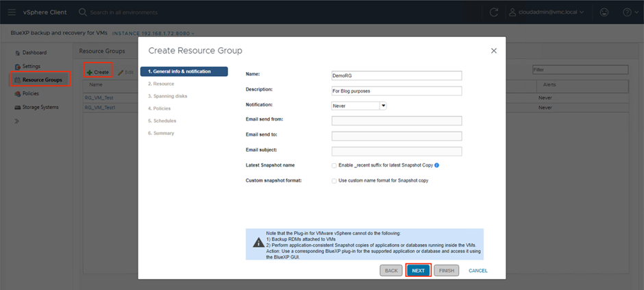Image resolution: width=644 pixels, height=290 pixels.
Task: Open the help question mark icon
Action: pyautogui.click(x=627, y=12)
